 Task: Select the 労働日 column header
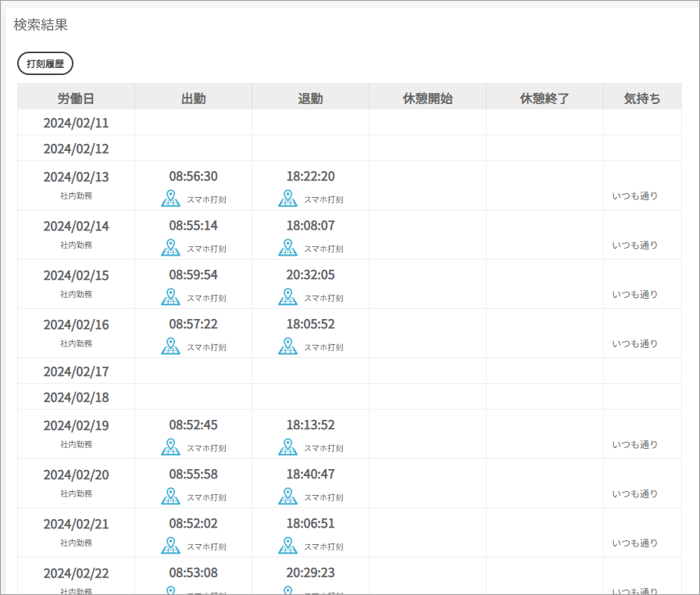click(76, 99)
